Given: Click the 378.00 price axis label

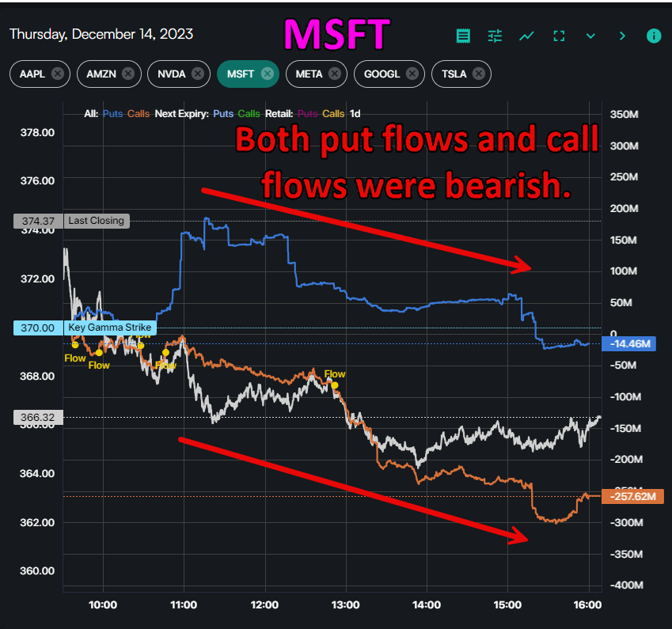Looking at the screenshot, I should (38, 132).
